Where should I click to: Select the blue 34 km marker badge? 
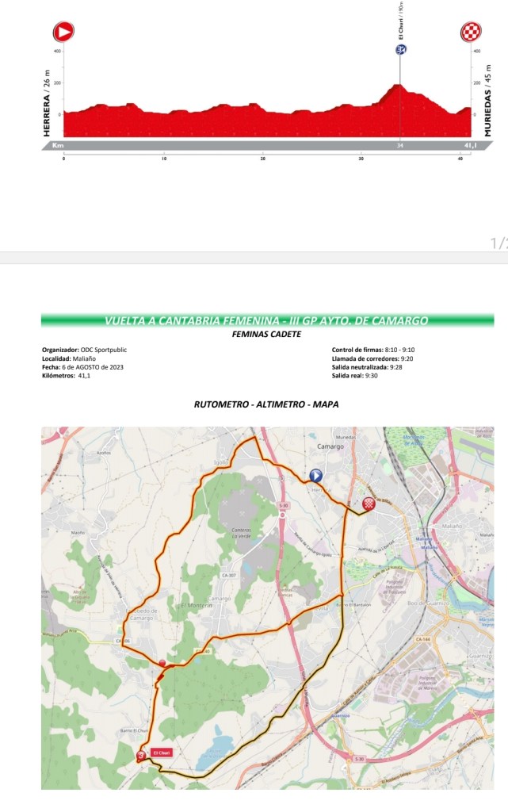click(x=401, y=50)
